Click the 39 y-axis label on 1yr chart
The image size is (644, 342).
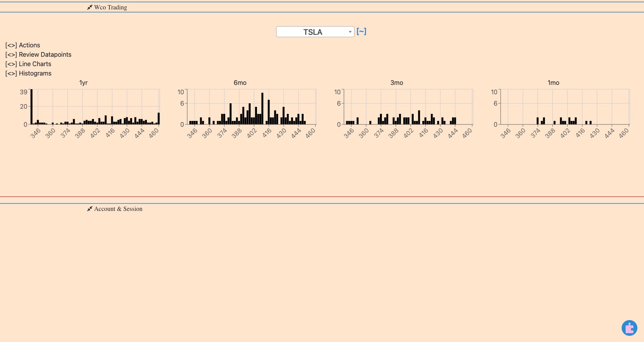[24, 92]
